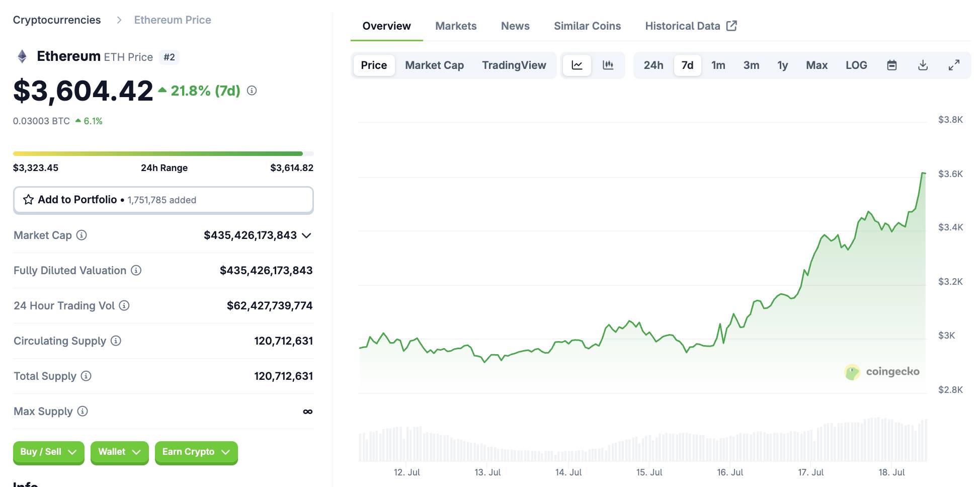Click the Circulating Supply value 120,712,631
The image size is (980, 487).
tap(283, 341)
